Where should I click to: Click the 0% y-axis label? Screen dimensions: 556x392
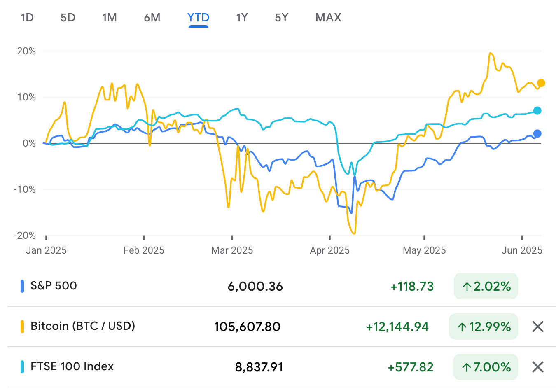[x=29, y=144]
